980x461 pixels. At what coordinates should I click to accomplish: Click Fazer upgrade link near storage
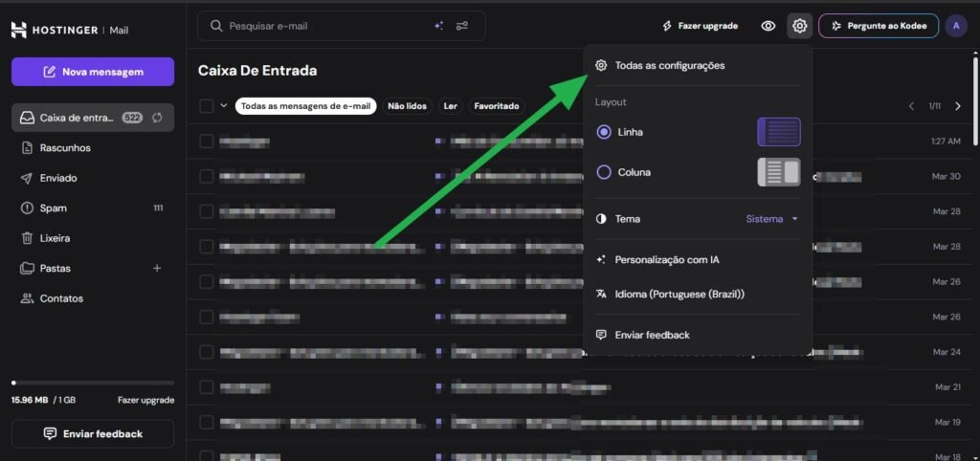coord(145,401)
